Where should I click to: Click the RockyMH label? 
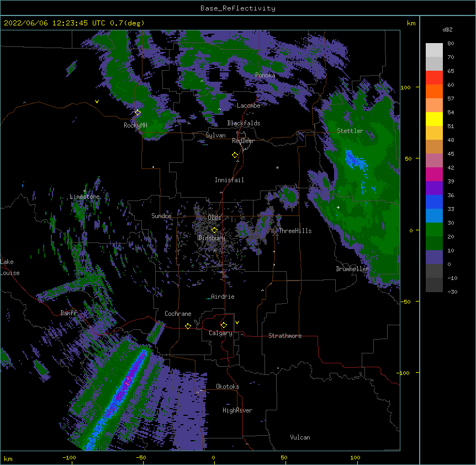pos(135,125)
